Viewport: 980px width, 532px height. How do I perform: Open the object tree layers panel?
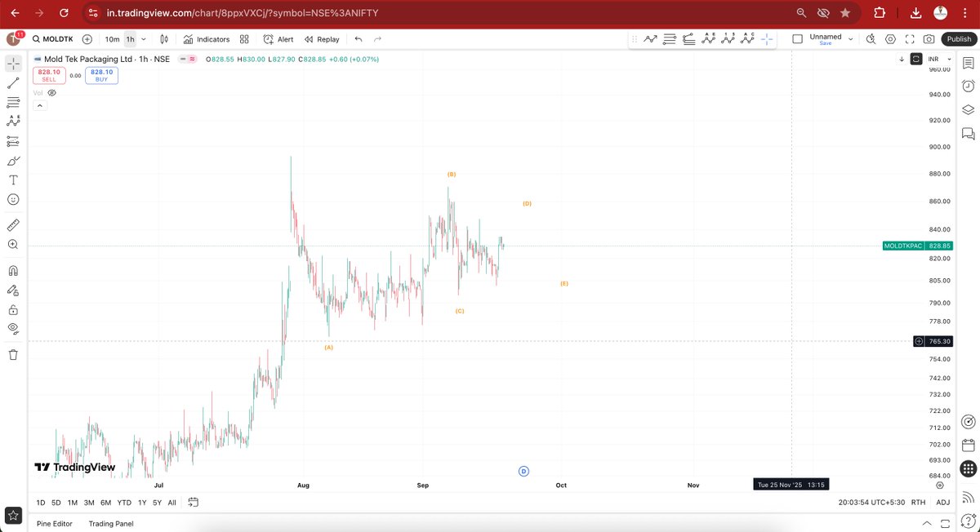(x=968, y=109)
